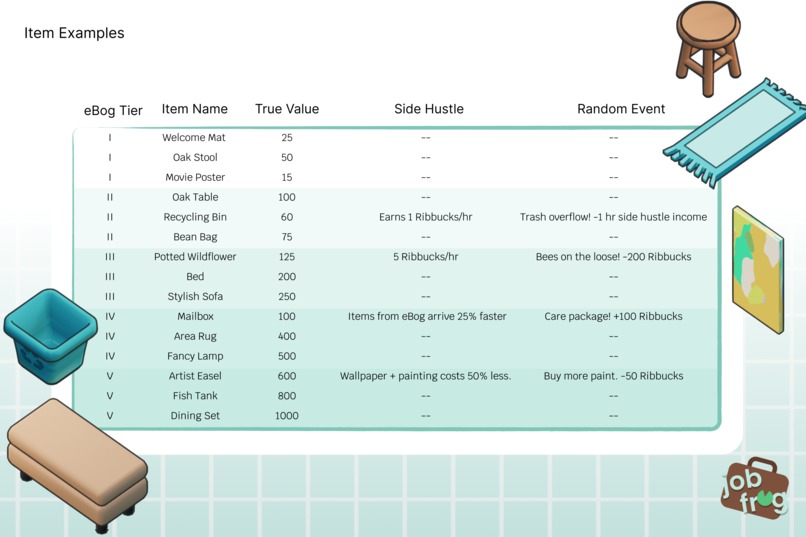
Task: Select the Movie Poster item name
Action: [195, 177]
